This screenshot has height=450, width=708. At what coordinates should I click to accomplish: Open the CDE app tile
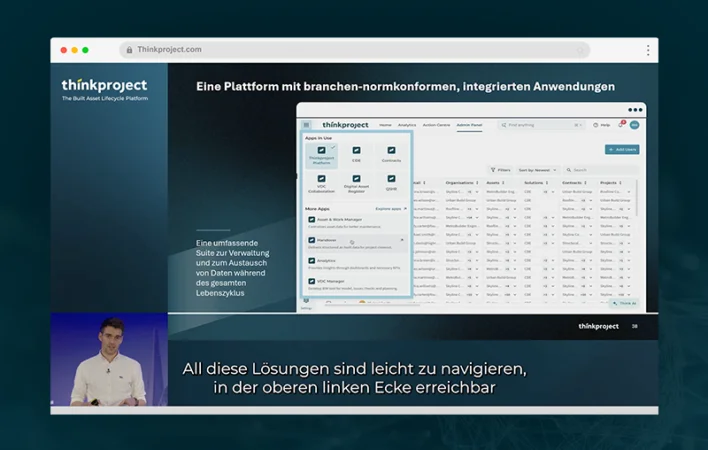tap(356, 153)
